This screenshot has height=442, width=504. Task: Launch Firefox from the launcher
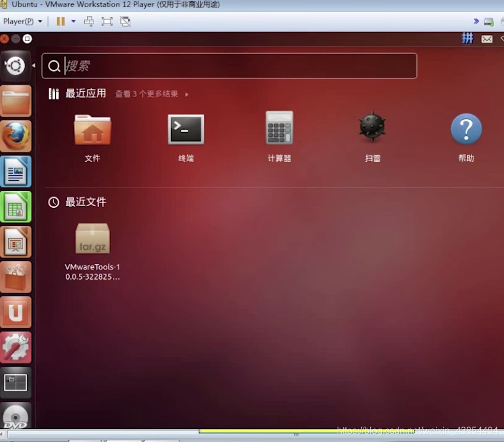16,136
